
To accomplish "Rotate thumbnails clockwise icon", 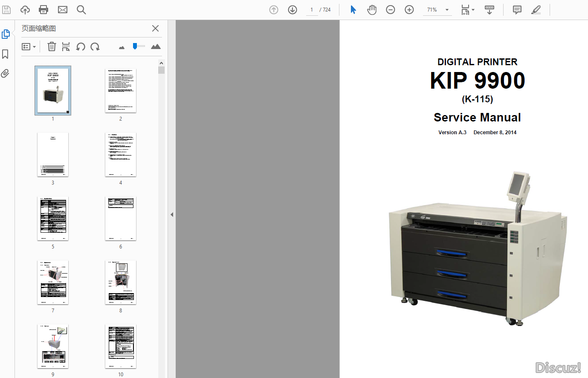I will tap(95, 47).
